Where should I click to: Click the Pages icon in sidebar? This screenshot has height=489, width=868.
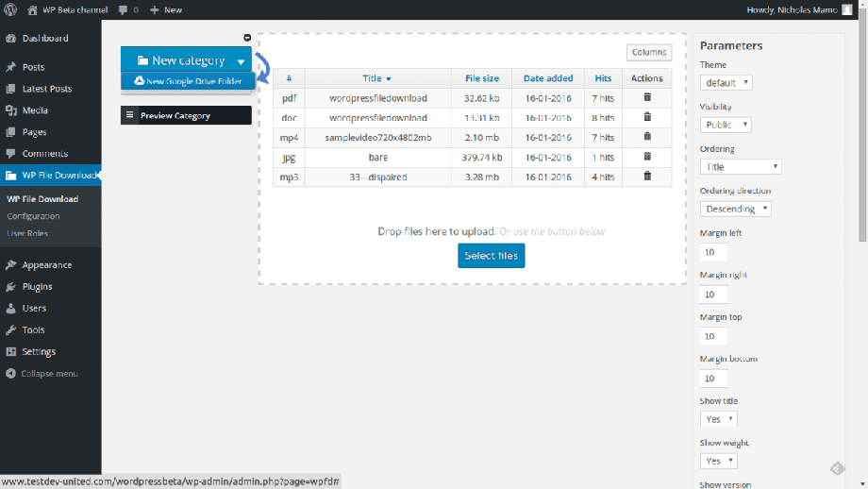pyautogui.click(x=10, y=132)
